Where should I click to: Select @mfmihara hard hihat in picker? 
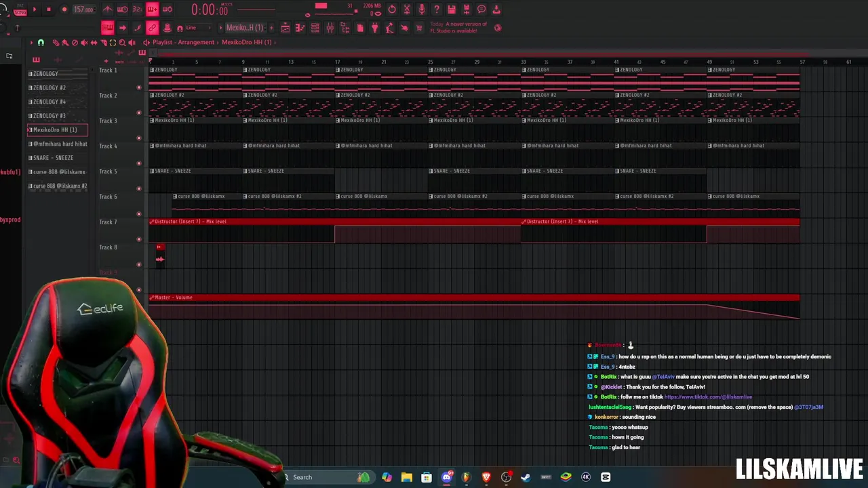[x=57, y=144]
